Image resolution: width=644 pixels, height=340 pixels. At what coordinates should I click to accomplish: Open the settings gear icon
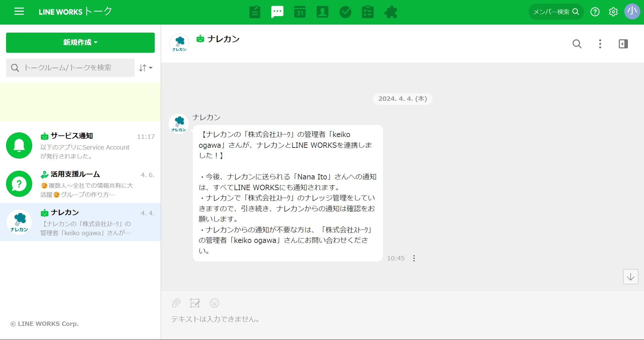pyautogui.click(x=613, y=12)
